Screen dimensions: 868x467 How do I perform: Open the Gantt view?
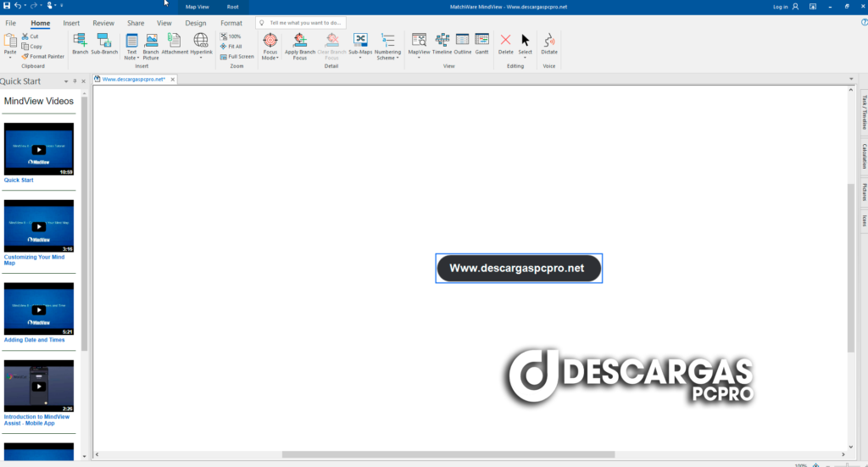[481, 43]
